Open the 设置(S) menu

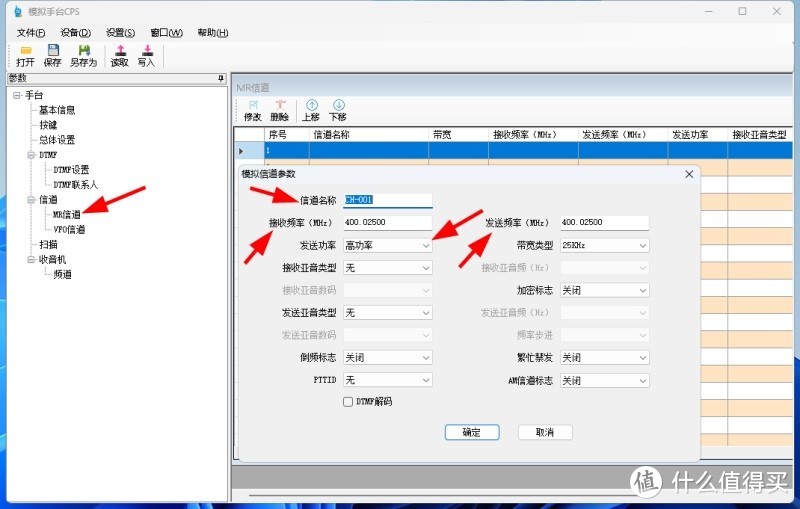[x=120, y=33]
